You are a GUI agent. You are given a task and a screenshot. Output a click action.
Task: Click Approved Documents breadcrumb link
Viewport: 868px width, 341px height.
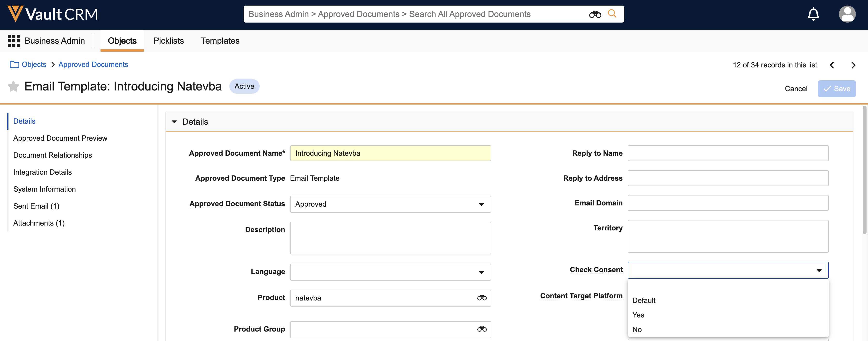93,65
